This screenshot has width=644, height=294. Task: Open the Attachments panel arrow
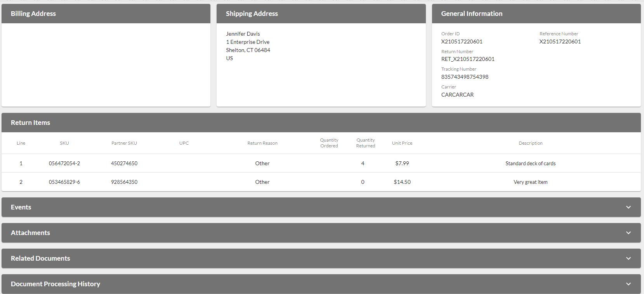[x=628, y=233]
